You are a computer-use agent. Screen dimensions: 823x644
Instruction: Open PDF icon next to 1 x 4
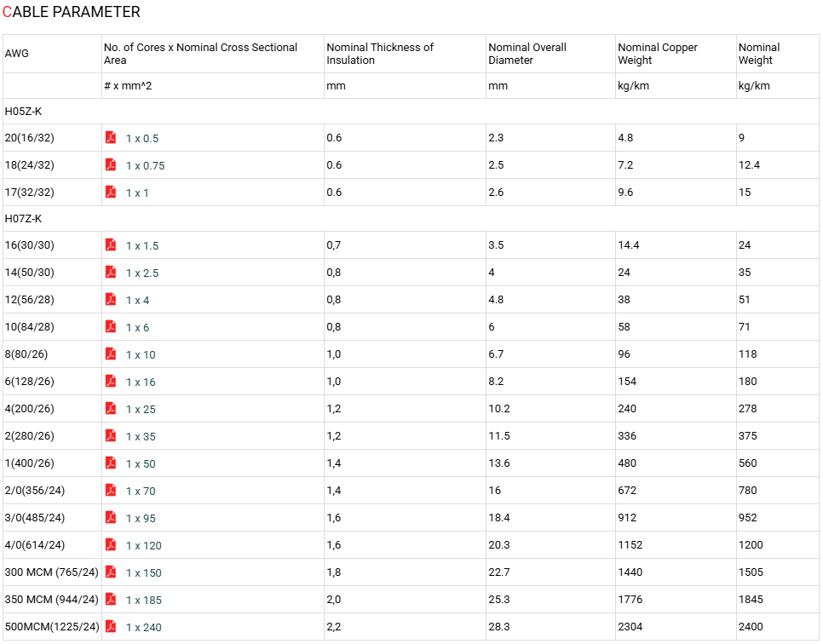pos(111,299)
